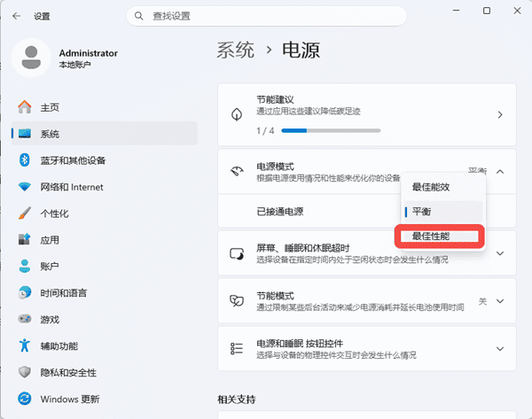Go to 应用 settings
This screenshot has width=532, height=419.
click(105, 239)
